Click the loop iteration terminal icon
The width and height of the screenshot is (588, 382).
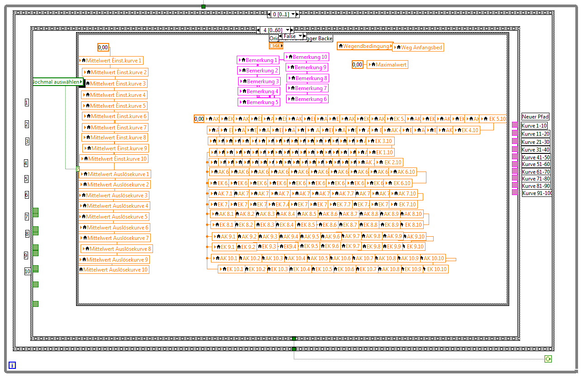[x=12, y=365]
